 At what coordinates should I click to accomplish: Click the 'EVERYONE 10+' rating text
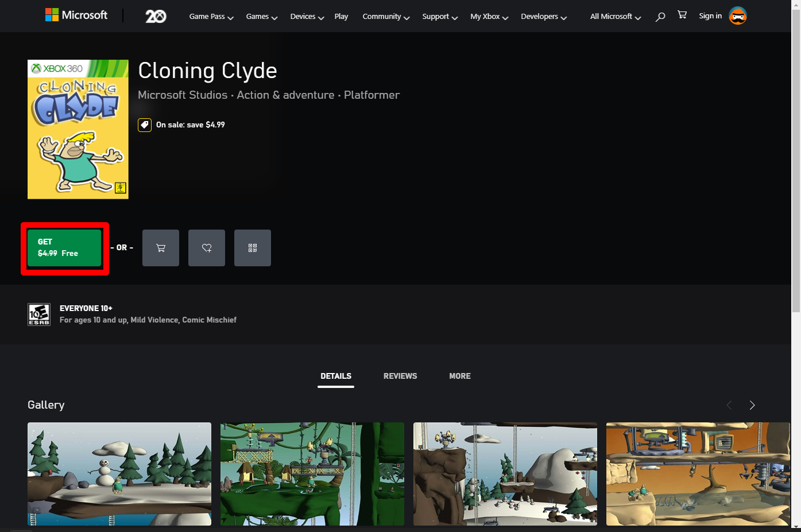(x=86, y=308)
